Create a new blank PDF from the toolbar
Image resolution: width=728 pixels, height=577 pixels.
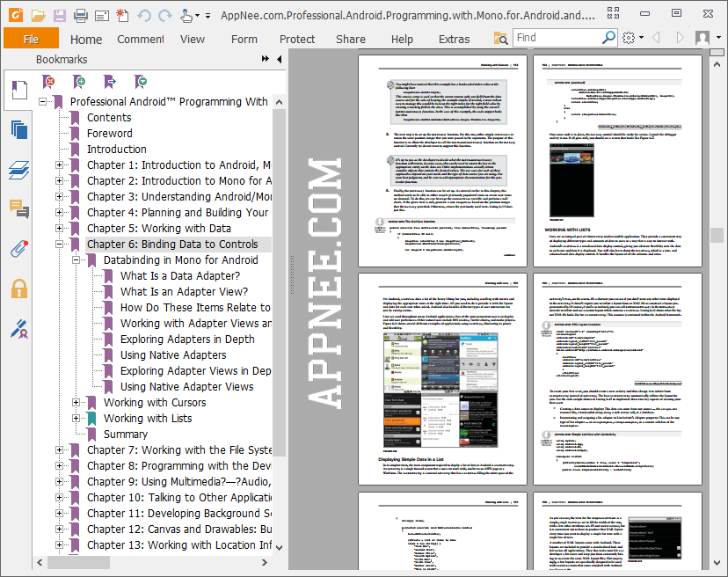(122, 15)
